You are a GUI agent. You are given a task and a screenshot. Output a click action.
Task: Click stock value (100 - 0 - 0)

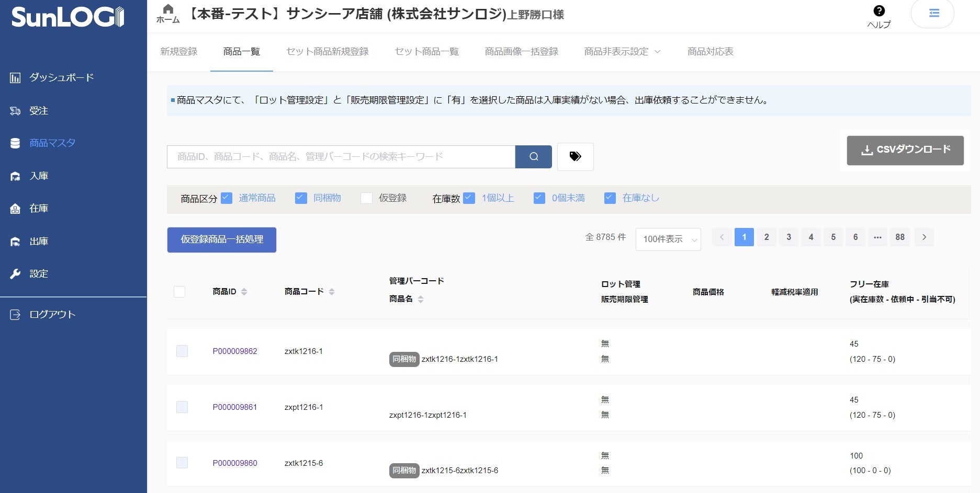870,471
